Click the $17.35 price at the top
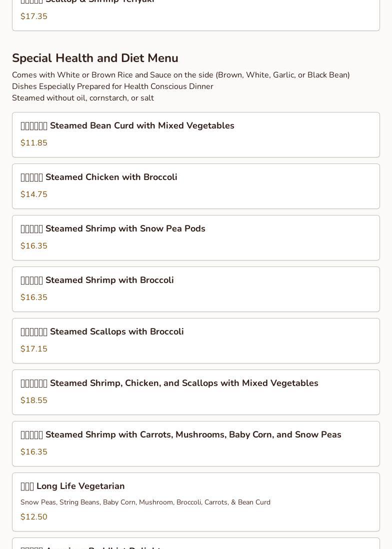The height and width of the screenshot is (549, 392). (x=34, y=16)
